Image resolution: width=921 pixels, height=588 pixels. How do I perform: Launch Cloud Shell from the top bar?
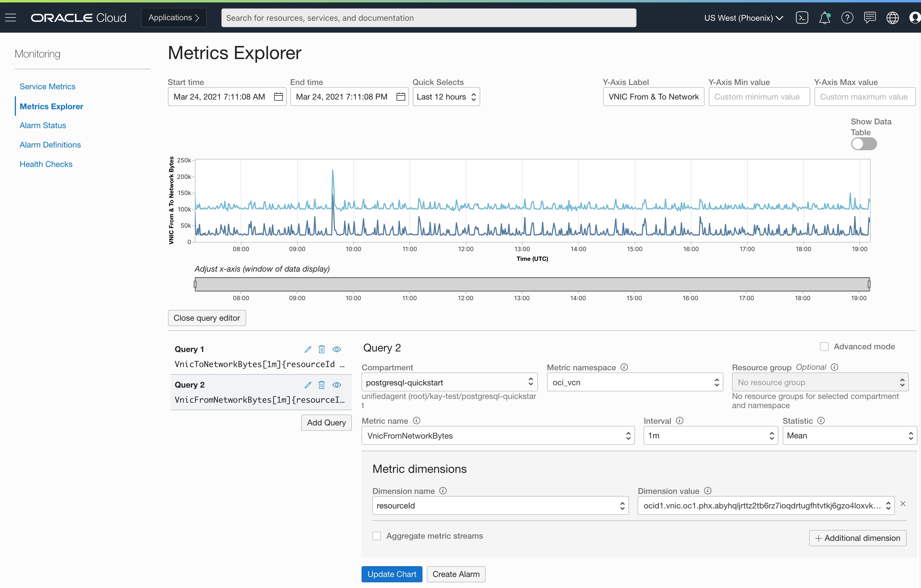(802, 18)
